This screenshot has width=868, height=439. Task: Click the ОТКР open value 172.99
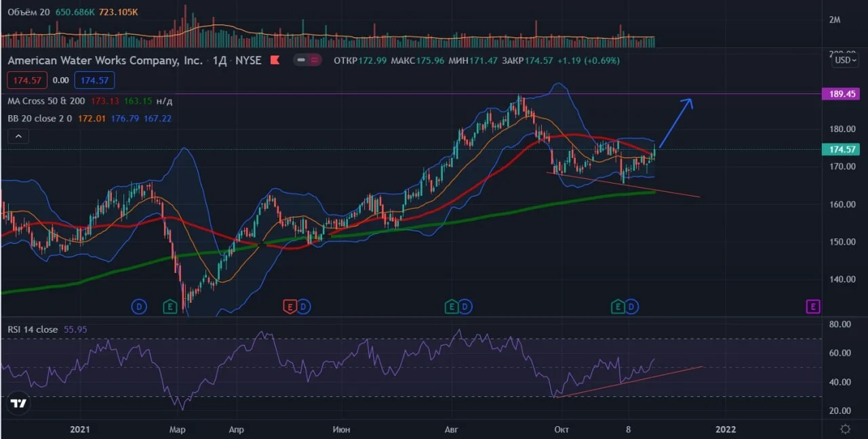coord(373,60)
